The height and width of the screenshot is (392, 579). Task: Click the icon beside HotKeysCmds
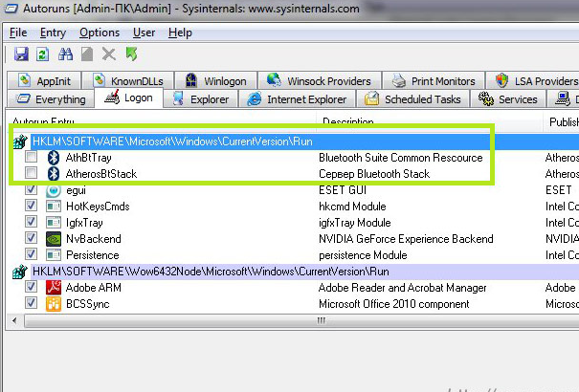click(54, 207)
